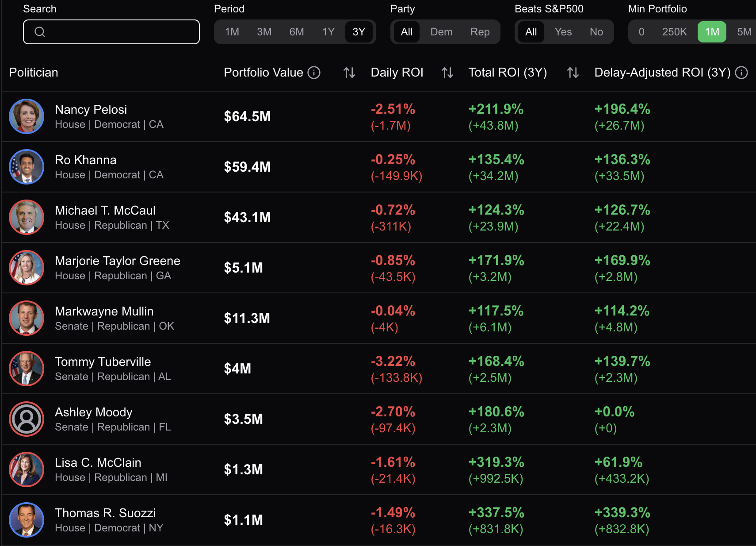Click Ashley Moody's placeholder avatar icon
The width and height of the screenshot is (756, 546).
[27, 419]
